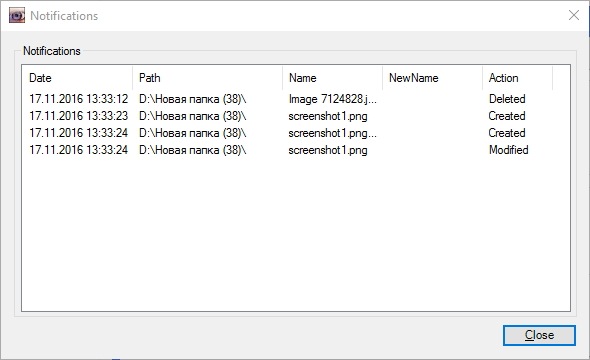
Task: Click the Image 7124828.j... file name
Action: click(333, 99)
